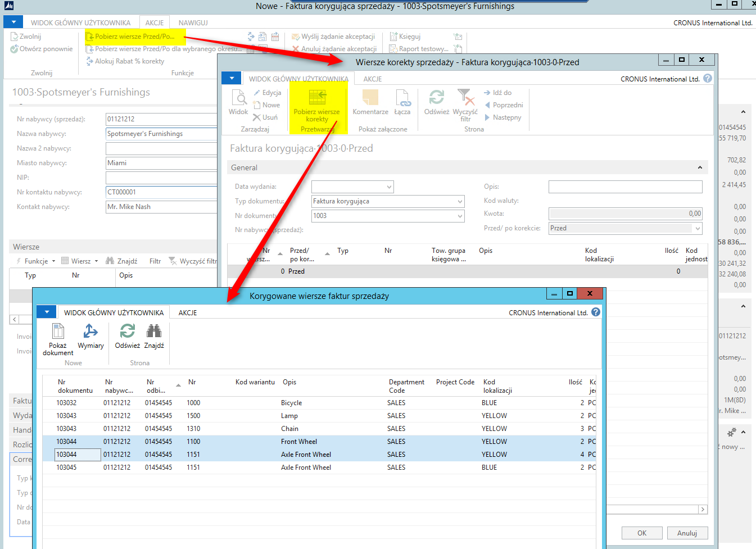Click Miasto nabywcy field with Miami
756x549 pixels.
pyautogui.click(x=161, y=163)
